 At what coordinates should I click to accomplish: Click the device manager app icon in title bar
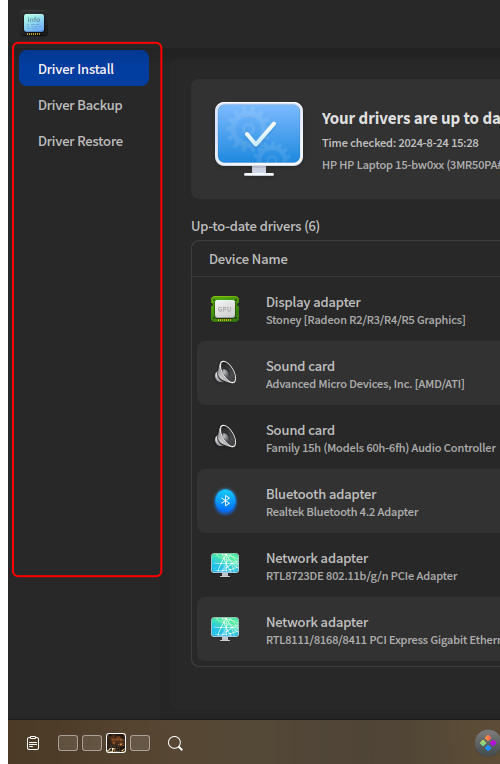[34, 23]
